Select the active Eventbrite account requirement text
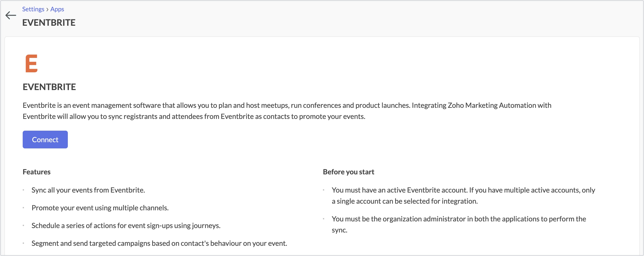This screenshot has width=644, height=256. pyautogui.click(x=463, y=196)
